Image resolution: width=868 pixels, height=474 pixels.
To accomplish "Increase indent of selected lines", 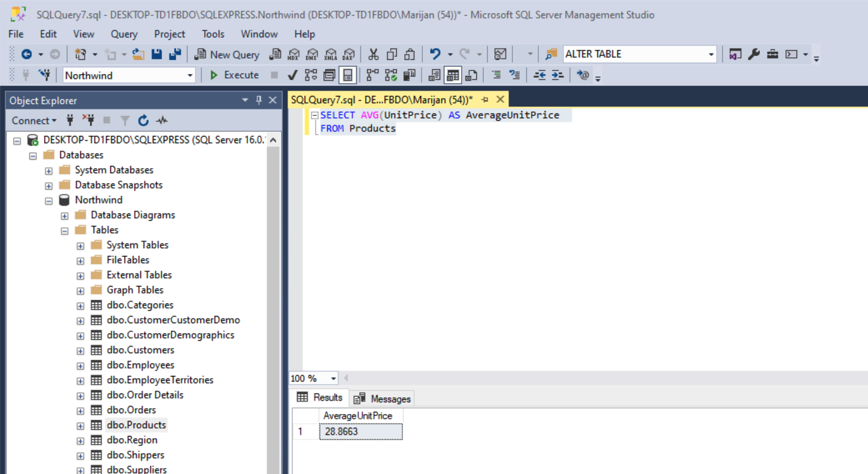I will click(558, 75).
